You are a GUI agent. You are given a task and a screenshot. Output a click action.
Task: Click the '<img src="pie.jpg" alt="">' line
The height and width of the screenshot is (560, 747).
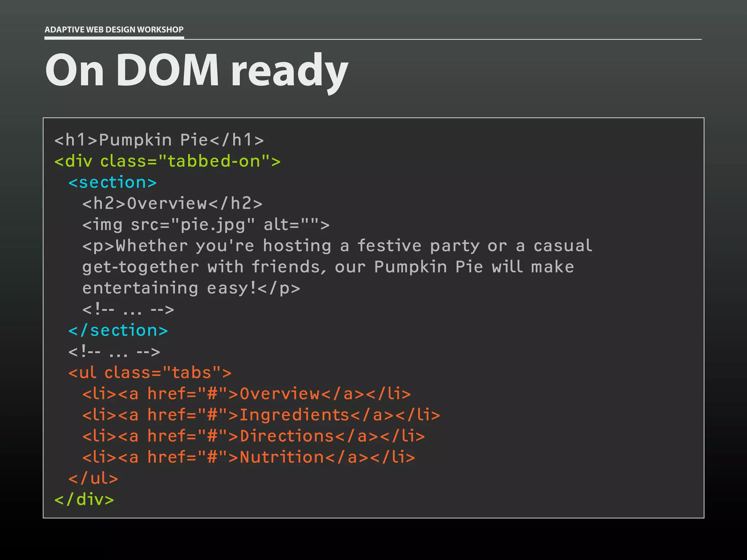(x=206, y=225)
